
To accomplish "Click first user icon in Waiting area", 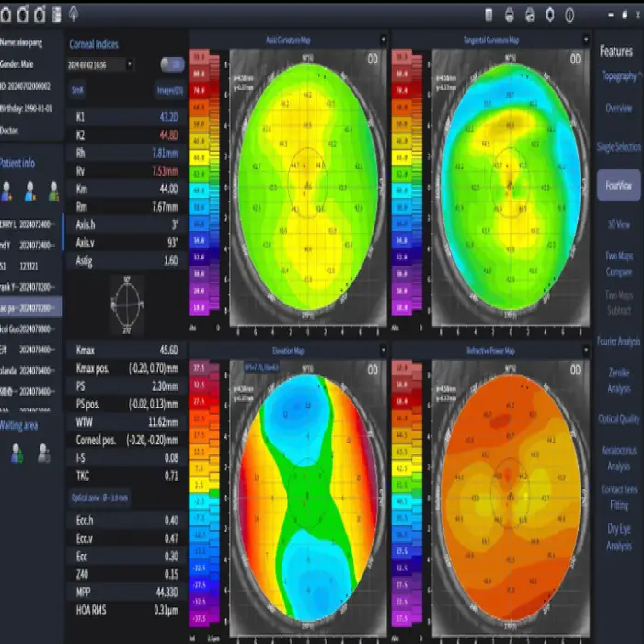I will (x=17, y=452).
